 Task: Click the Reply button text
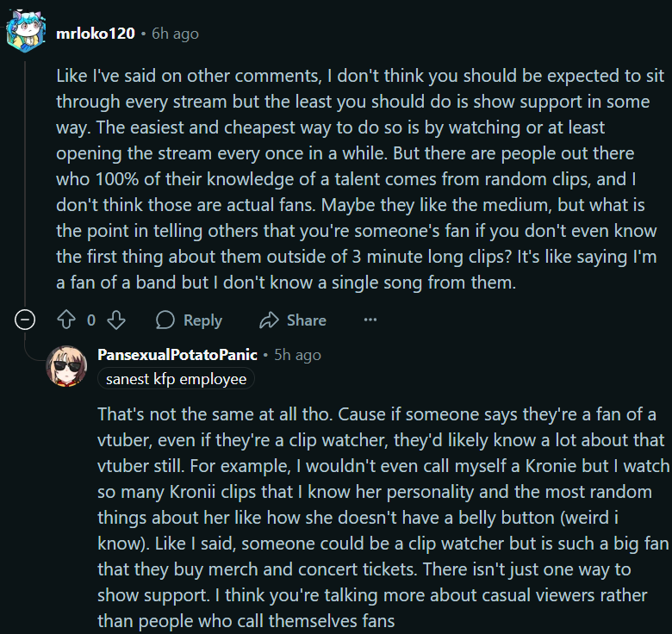click(202, 320)
